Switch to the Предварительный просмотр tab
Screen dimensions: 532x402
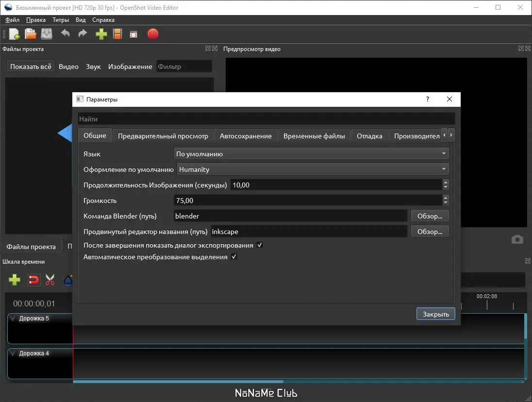(x=163, y=135)
